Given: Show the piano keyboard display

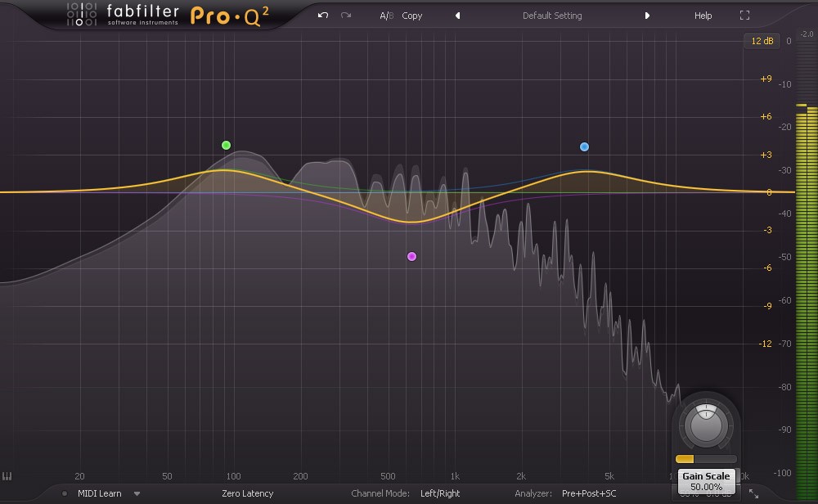Looking at the screenshot, I should click(7, 476).
